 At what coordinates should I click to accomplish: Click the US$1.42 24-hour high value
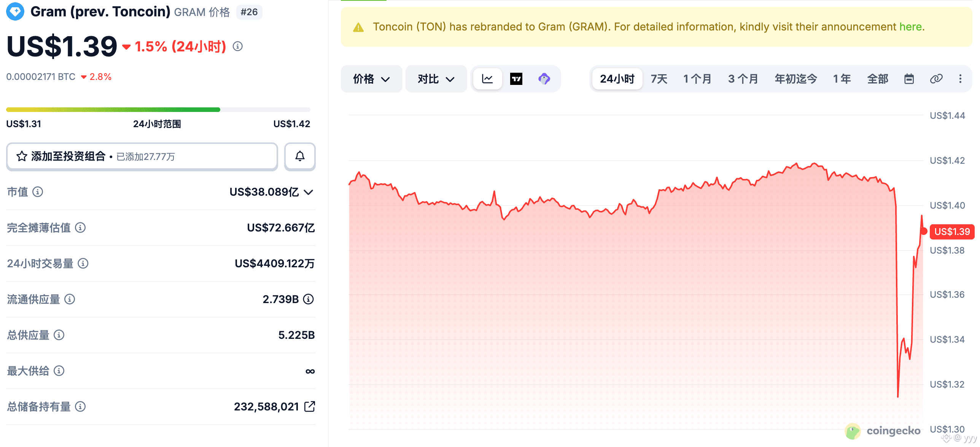tap(292, 124)
